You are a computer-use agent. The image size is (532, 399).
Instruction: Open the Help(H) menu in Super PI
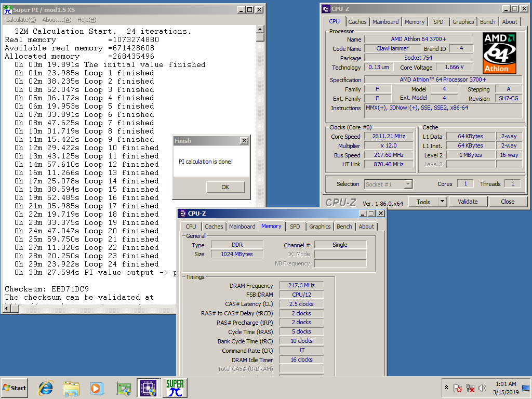(87, 20)
